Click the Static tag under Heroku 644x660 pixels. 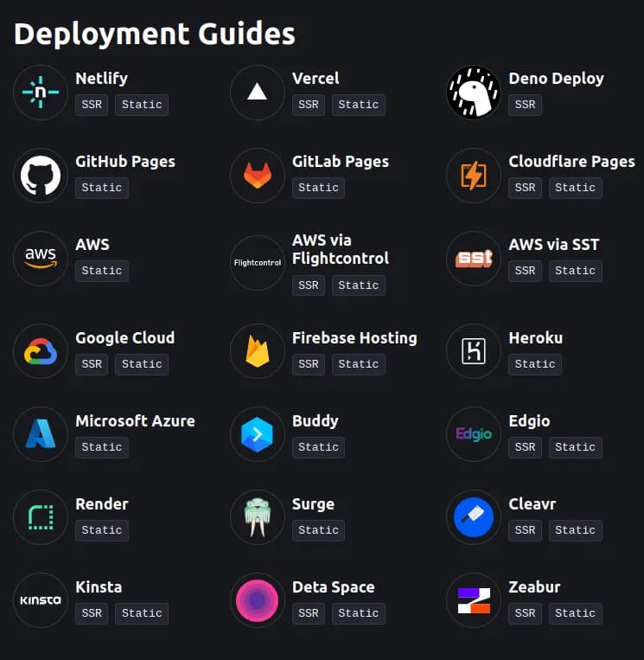pos(535,364)
